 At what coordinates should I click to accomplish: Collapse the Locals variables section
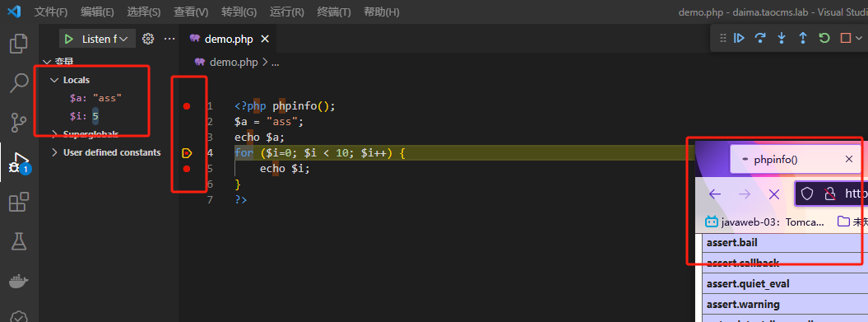tap(54, 80)
